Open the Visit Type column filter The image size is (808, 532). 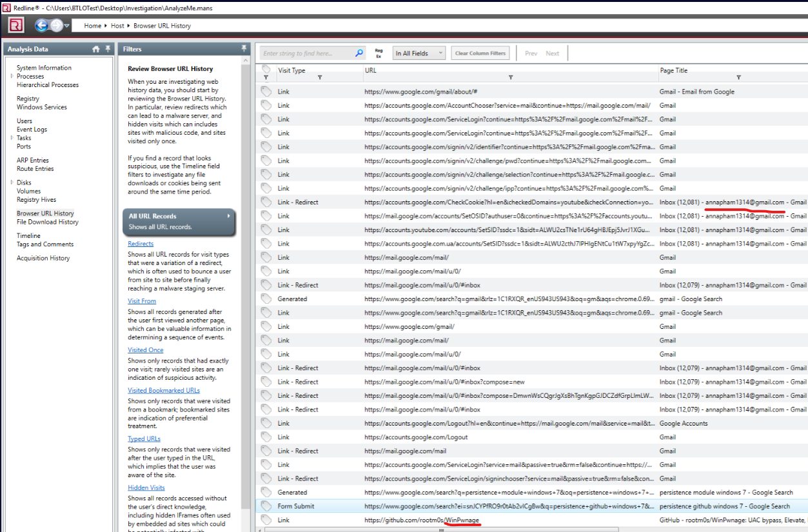pos(320,77)
